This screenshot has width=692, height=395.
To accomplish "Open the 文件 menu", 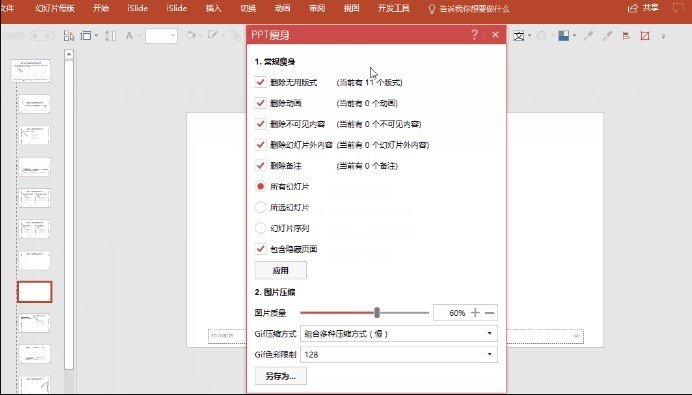I will [7, 8].
